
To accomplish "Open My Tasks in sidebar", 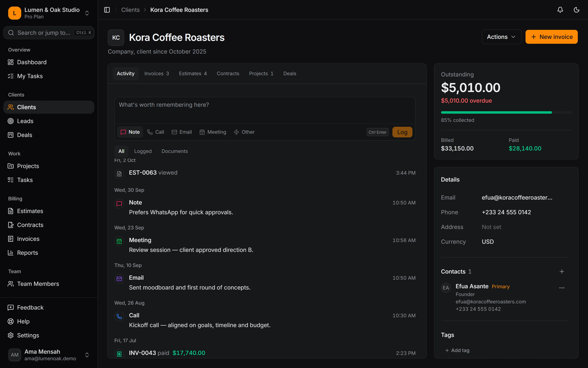I will pos(49,76).
